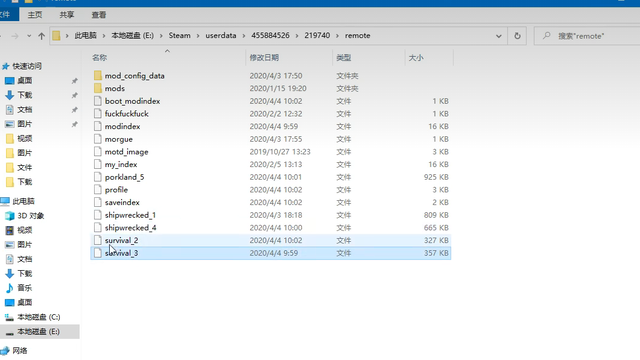
Task: Select the morgue file icon
Action: pos(98,139)
